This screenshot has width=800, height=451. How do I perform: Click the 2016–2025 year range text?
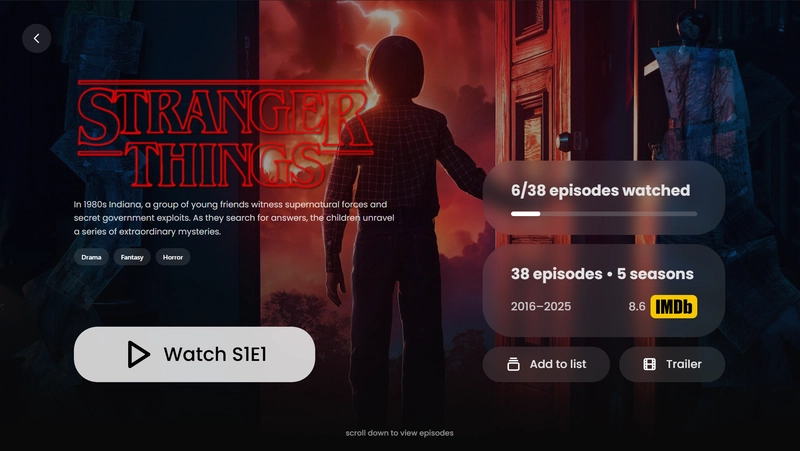click(541, 307)
